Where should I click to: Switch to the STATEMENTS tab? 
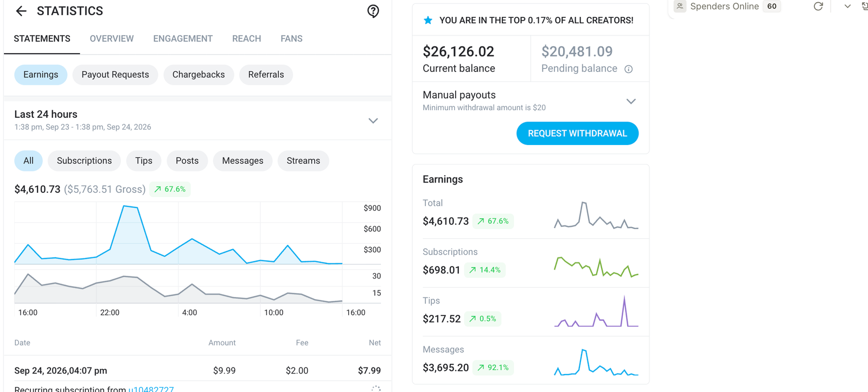(42, 39)
